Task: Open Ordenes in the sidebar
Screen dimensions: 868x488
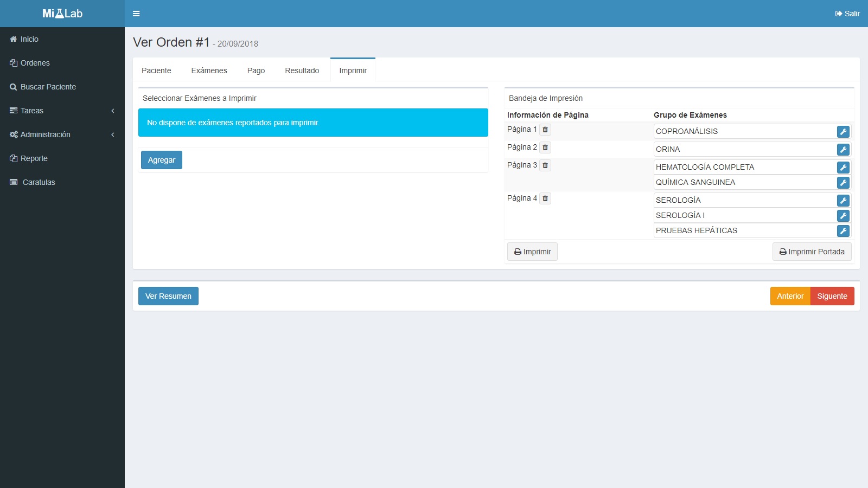Action: (x=62, y=63)
